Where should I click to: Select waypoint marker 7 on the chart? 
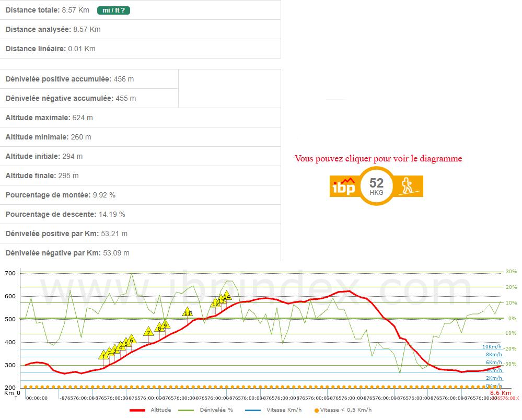(148, 332)
